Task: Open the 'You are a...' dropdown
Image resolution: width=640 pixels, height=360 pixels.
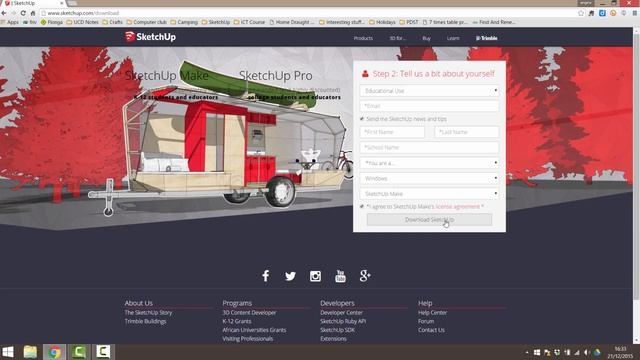Action: pyautogui.click(x=429, y=163)
